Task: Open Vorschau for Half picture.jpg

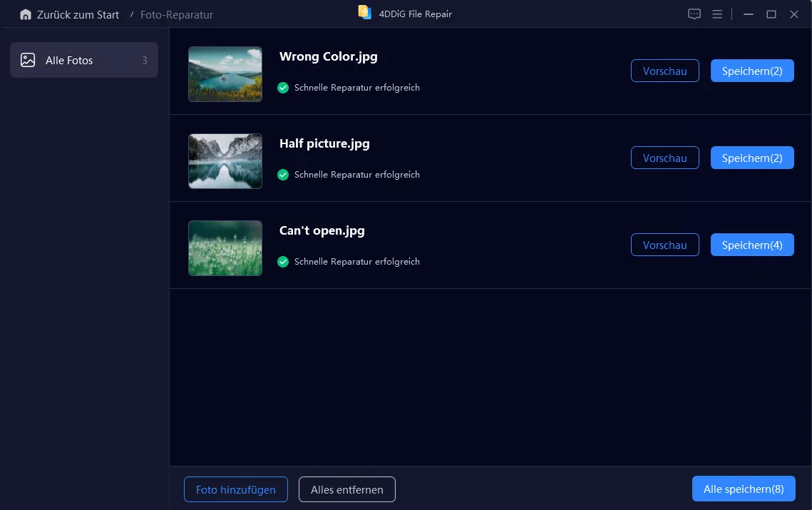Action: point(664,158)
